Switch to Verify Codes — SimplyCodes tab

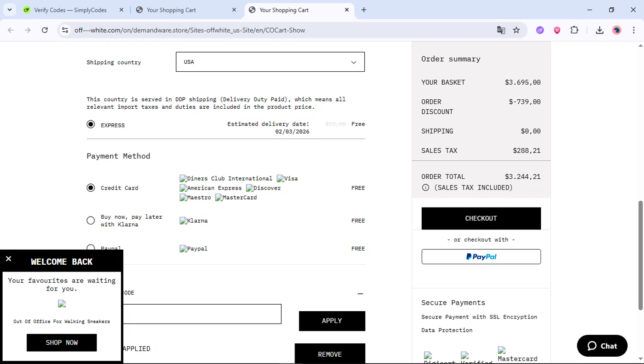tap(70, 10)
